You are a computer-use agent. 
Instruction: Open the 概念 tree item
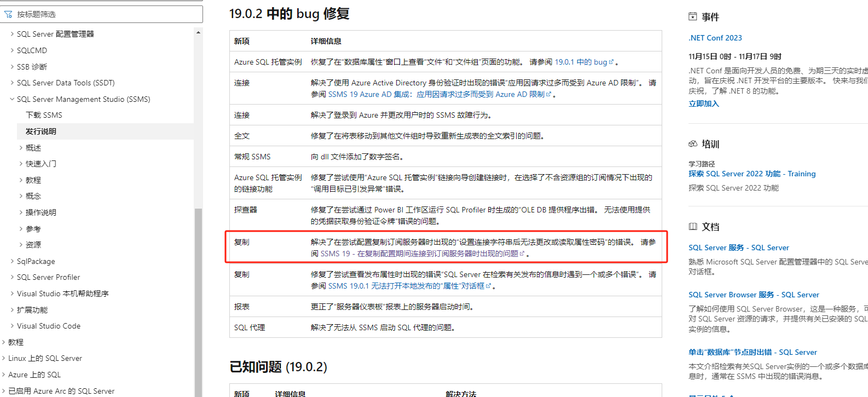tap(33, 196)
